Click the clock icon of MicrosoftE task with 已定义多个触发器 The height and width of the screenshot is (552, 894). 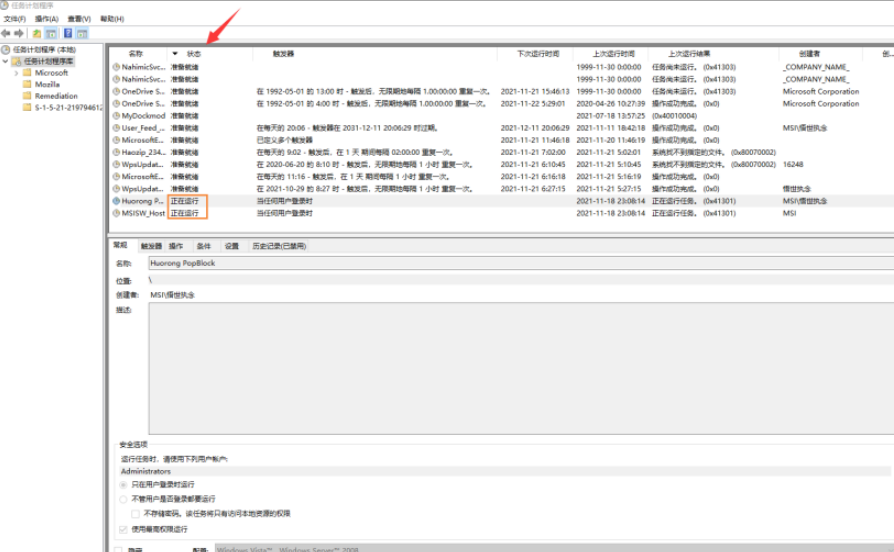click(x=116, y=140)
